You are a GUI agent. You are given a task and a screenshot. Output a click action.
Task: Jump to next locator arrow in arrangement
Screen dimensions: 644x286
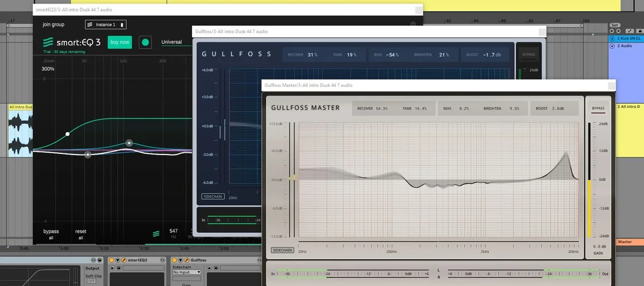click(619, 31)
